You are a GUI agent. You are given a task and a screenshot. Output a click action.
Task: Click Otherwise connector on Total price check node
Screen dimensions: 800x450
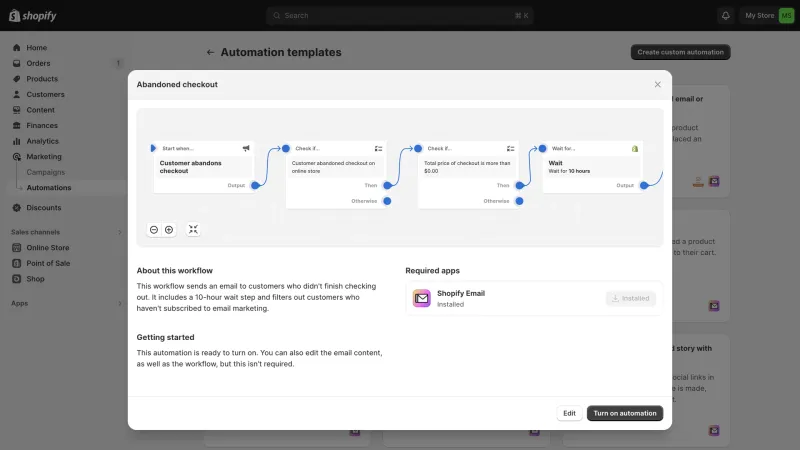click(x=519, y=201)
